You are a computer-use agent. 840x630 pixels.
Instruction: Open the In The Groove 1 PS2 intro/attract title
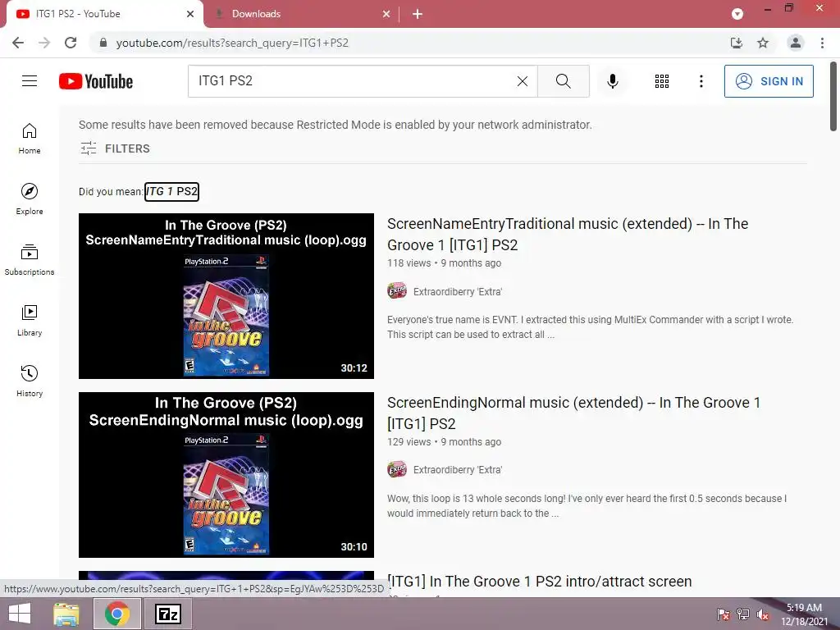540,582
